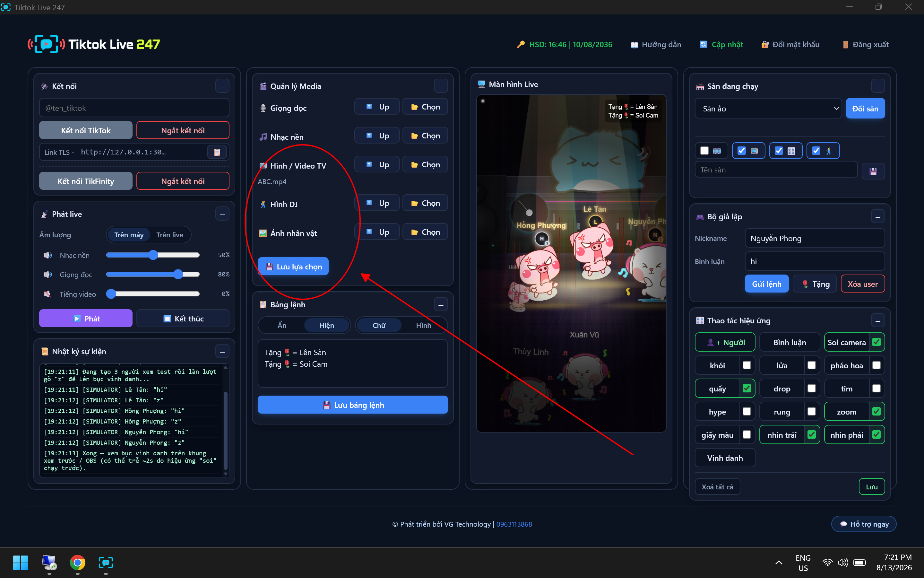This screenshot has height=578, width=924.
Task: Send the simulator command with Gửi lệnh
Action: (x=767, y=284)
